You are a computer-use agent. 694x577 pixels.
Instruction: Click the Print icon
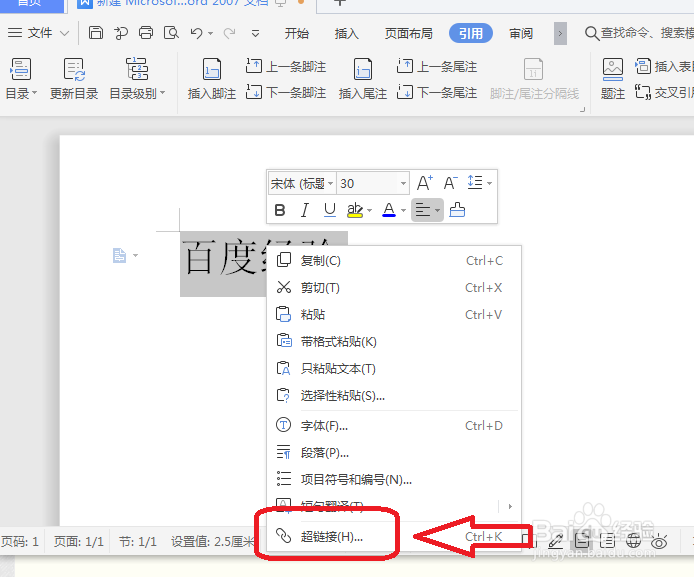click(146, 33)
